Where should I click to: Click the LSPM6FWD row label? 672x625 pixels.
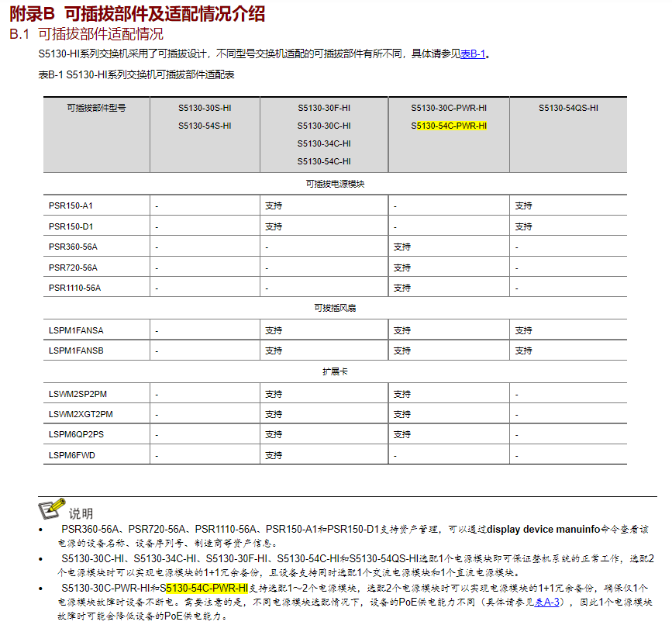pyautogui.click(x=71, y=455)
